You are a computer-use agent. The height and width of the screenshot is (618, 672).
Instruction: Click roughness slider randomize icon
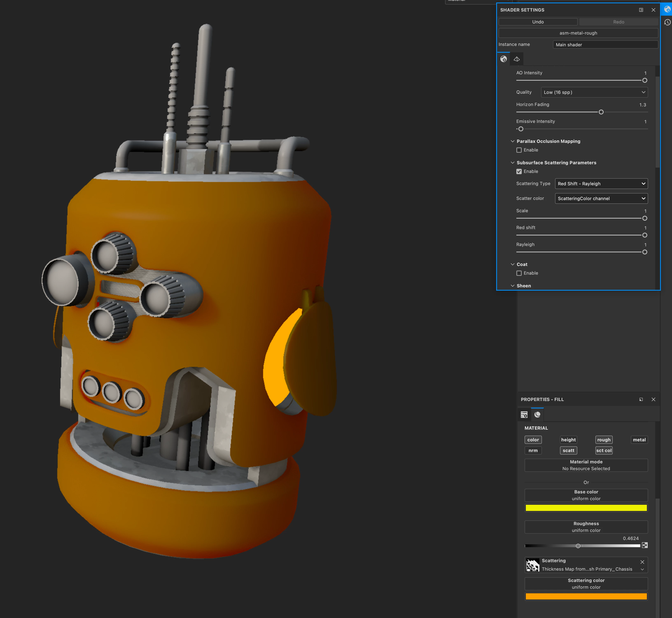645,545
